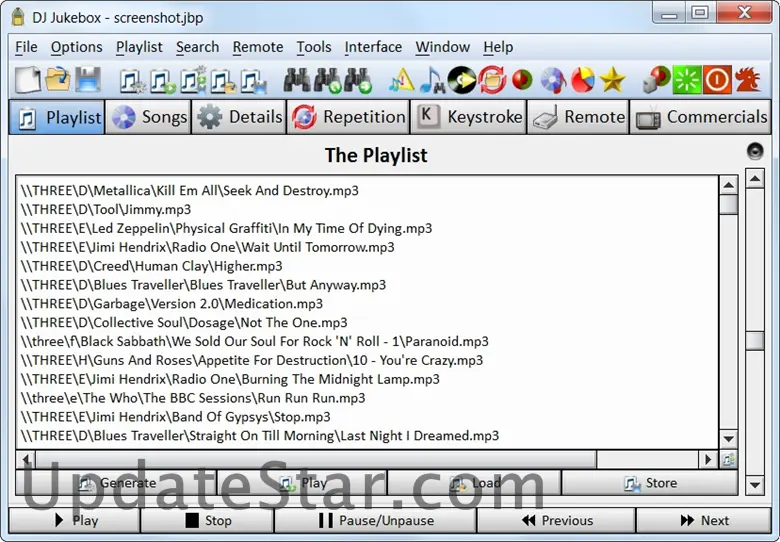Click the playlist list's horizontal scroll-right arrow
The height and width of the screenshot is (542, 780).
click(707, 459)
